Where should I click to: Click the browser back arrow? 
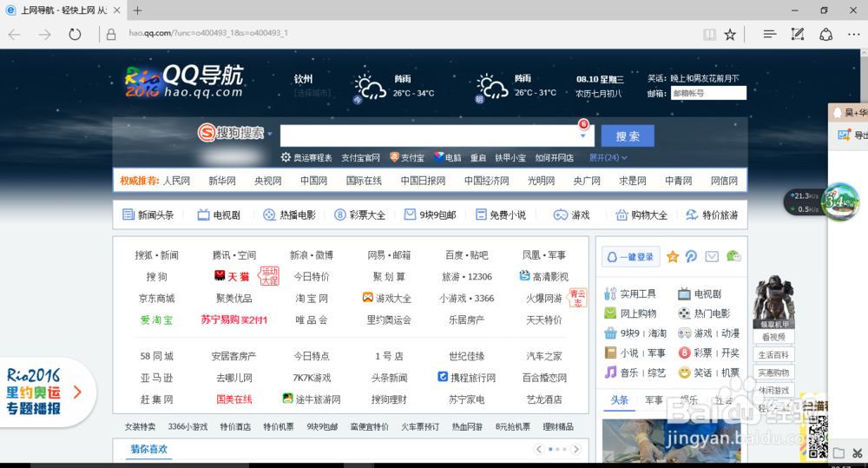coord(15,35)
